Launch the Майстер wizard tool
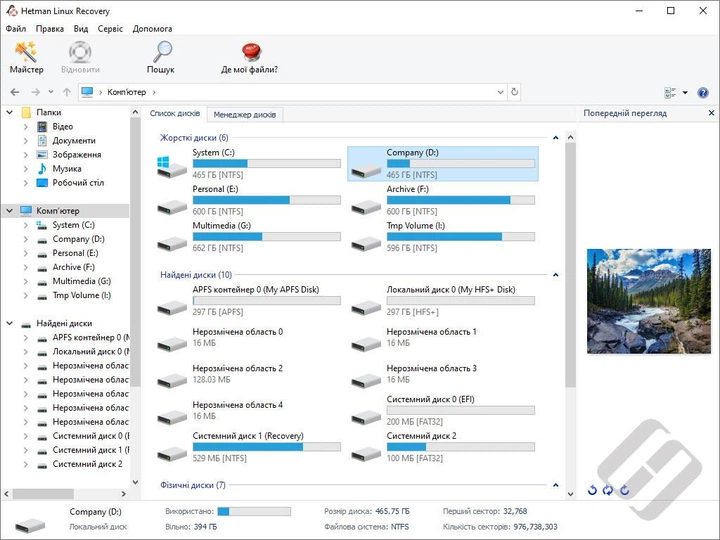Image resolution: width=720 pixels, height=540 pixels. pos(26,57)
